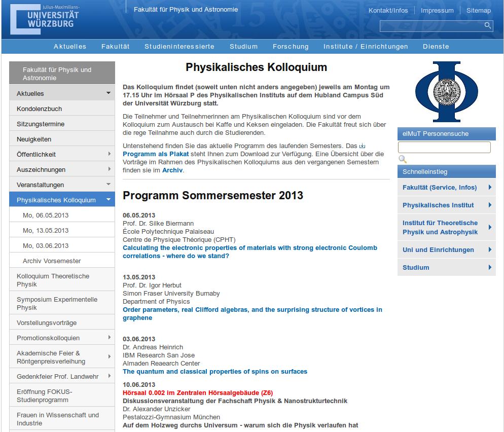Image resolution: width=504 pixels, height=432 pixels.
Task: Click the heading Programm Sommersemester 2013
Action: click(213, 195)
